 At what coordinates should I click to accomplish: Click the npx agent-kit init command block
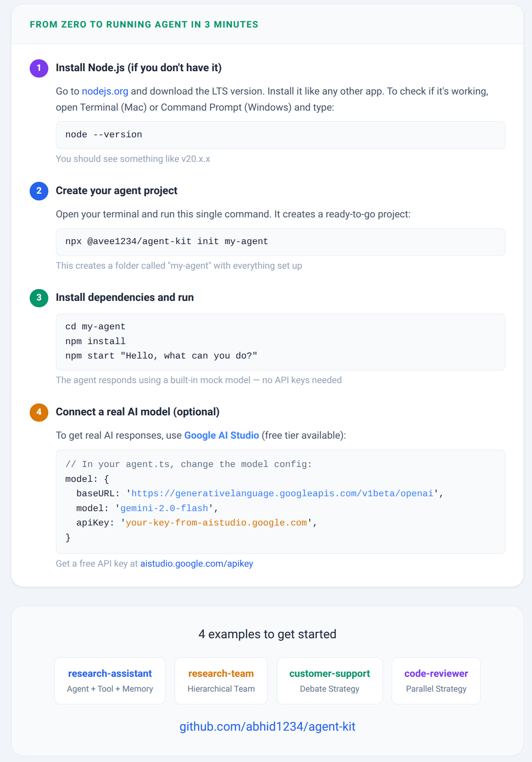point(281,242)
